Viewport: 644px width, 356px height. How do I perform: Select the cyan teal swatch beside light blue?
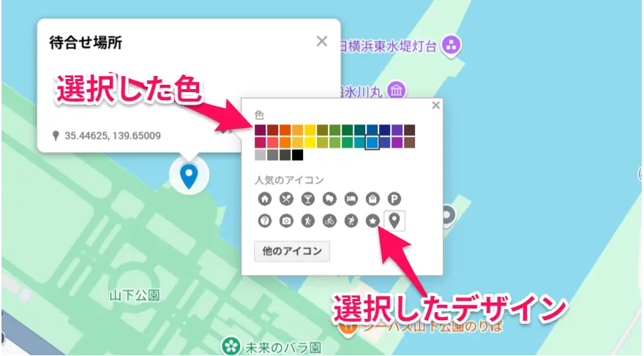coord(360,143)
